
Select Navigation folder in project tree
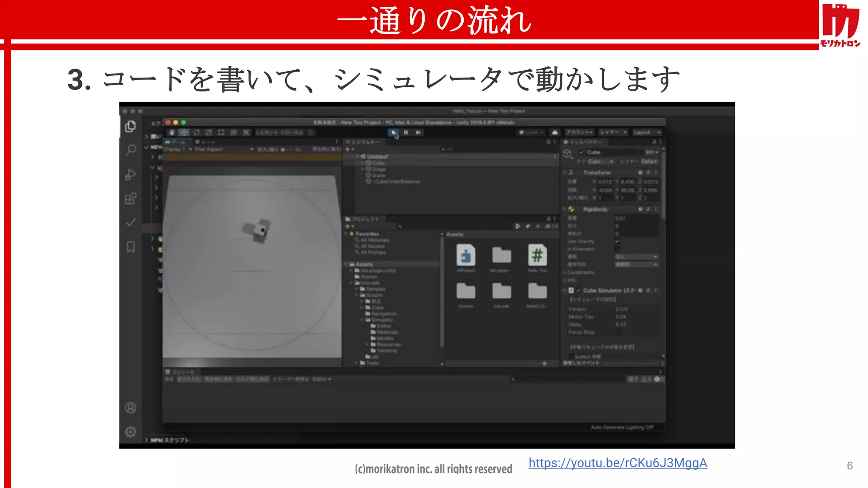384,313
